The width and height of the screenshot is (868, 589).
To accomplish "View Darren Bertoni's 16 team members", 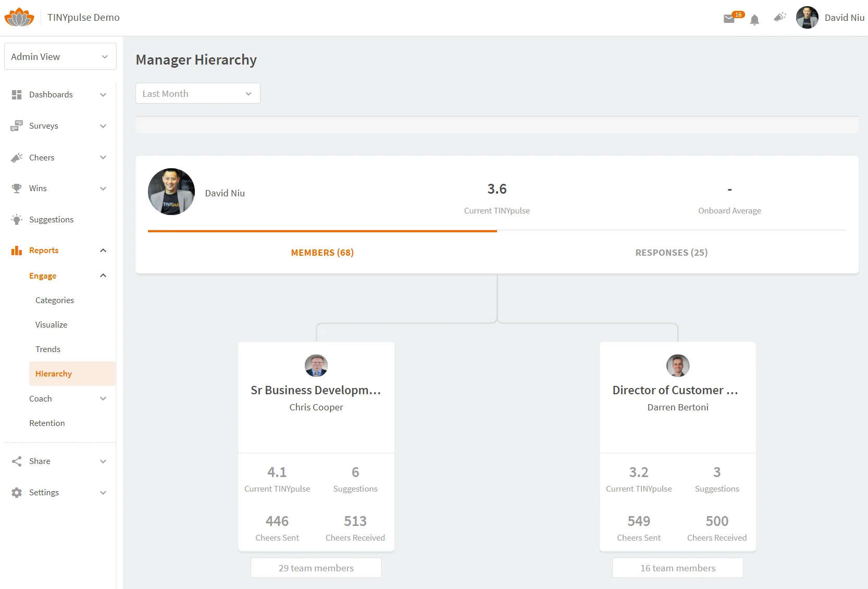I will [677, 568].
